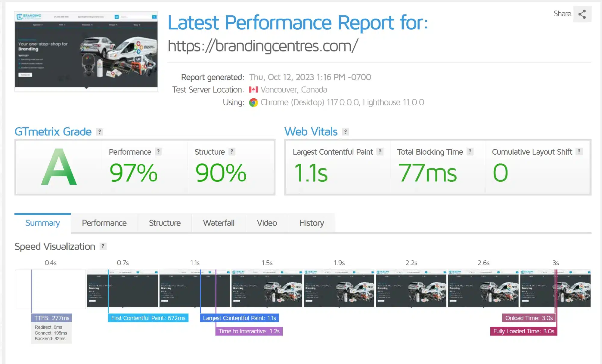This screenshot has height=364, width=602.
Task: Switch to the Waterfall tab
Action: pyautogui.click(x=219, y=223)
